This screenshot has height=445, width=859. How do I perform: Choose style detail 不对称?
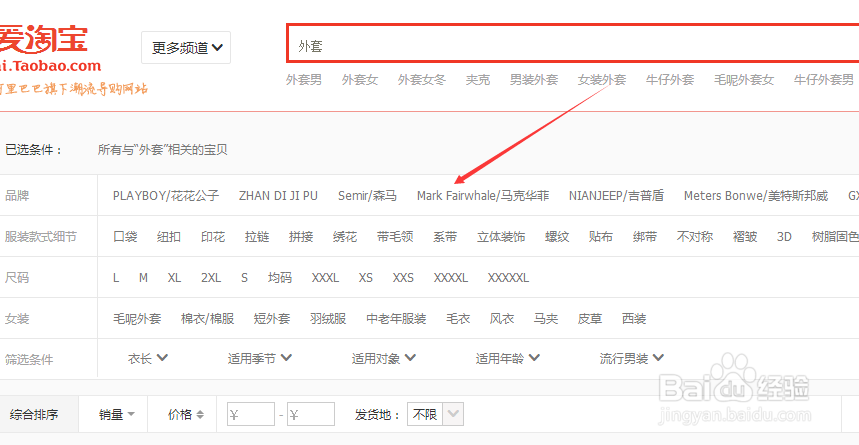[x=695, y=237]
